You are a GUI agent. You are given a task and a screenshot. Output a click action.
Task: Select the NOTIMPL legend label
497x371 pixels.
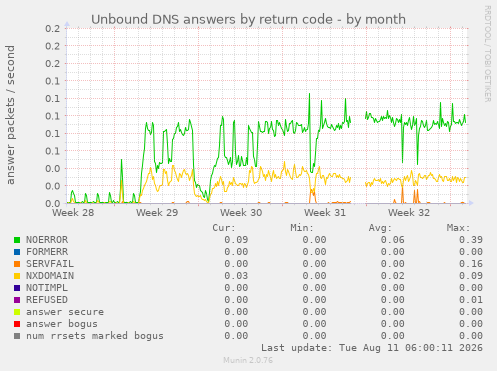[x=47, y=288]
